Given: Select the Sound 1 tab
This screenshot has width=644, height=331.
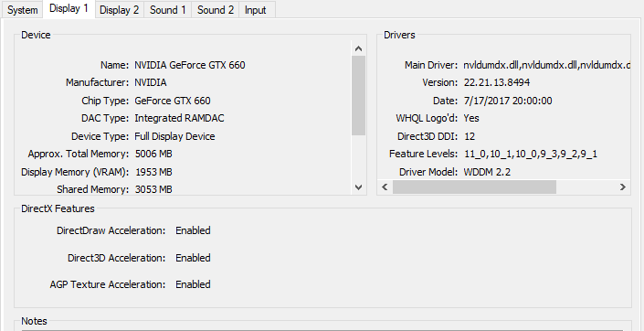Looking at the screenshot, I should (x=167, y=10).
